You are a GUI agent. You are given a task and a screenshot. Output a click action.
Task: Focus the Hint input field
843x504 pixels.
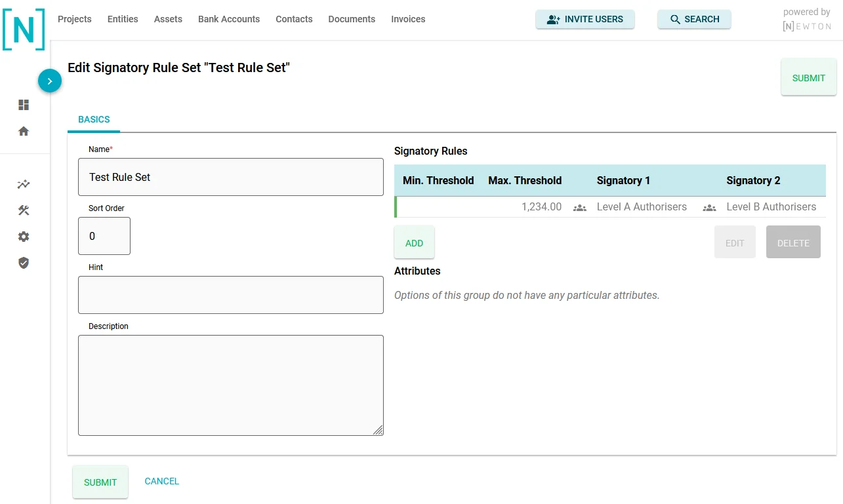pos(231,295)
